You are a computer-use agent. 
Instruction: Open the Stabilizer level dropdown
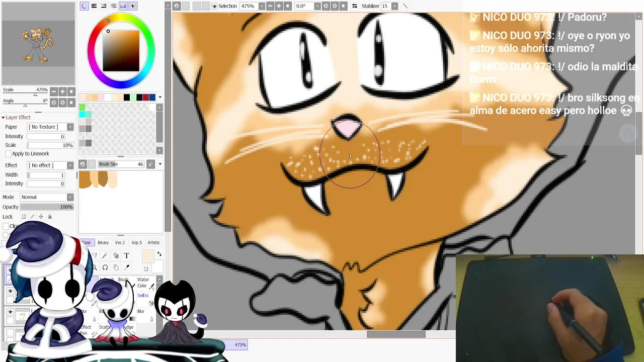pyautogui.click(x=394, y=6)
